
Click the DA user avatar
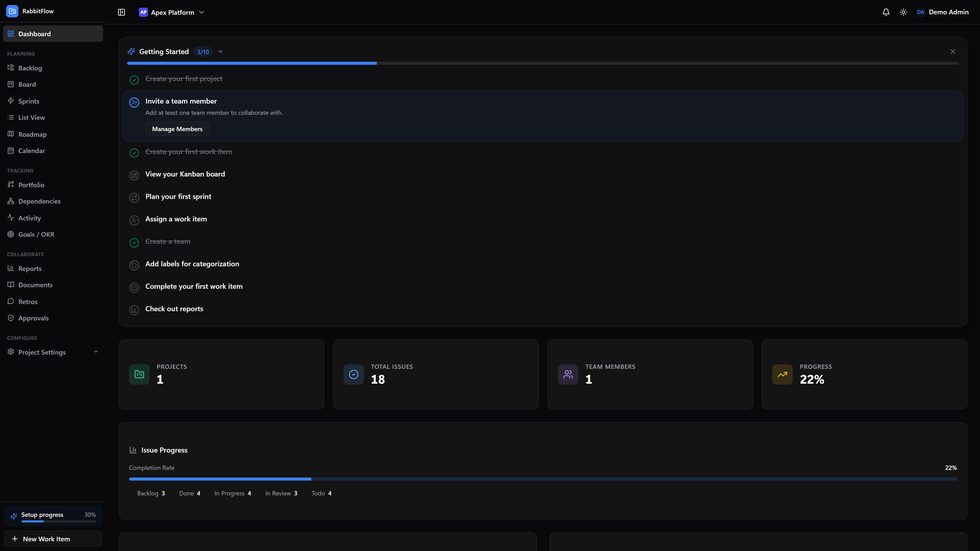click(x=921, y=12)
